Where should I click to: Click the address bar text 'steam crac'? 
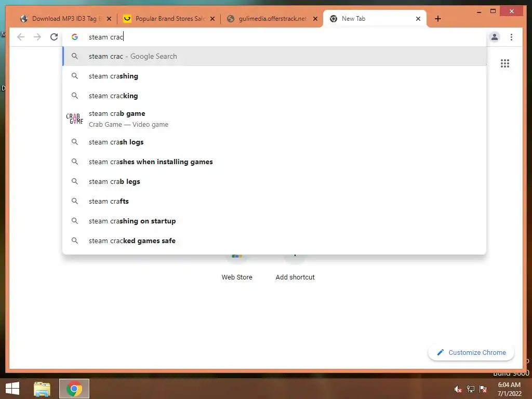click(106, 37)
